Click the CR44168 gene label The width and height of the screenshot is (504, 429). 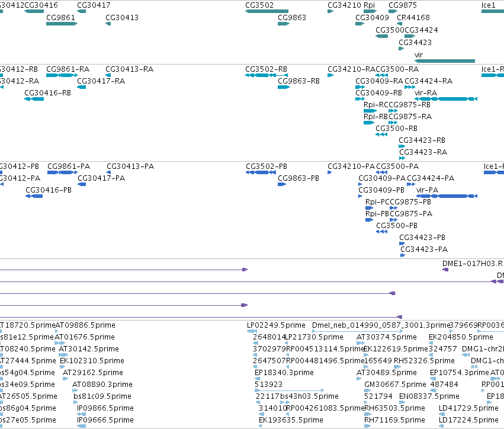[x=413, y=17]
